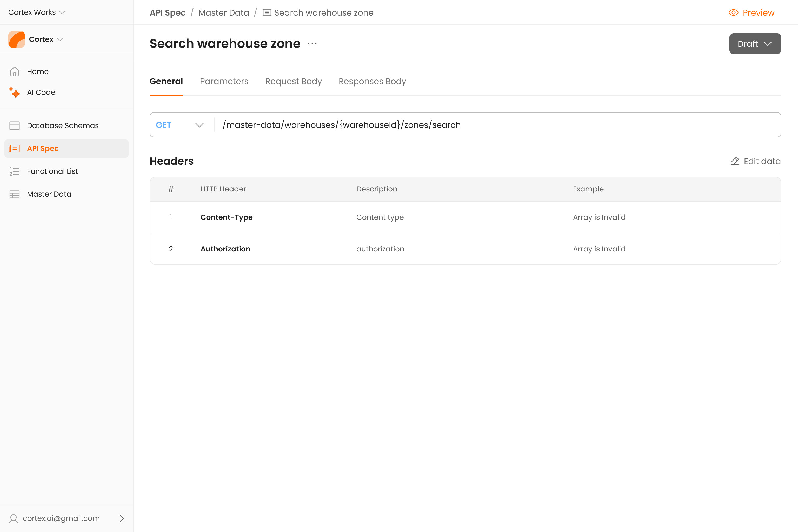Click the pencil icon beside Edit data
Screen dimensions: 798x532
[735, 161]
